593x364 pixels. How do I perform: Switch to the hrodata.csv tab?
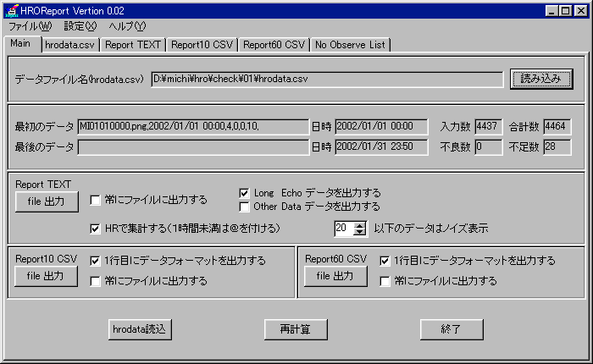tap(70, 45)
